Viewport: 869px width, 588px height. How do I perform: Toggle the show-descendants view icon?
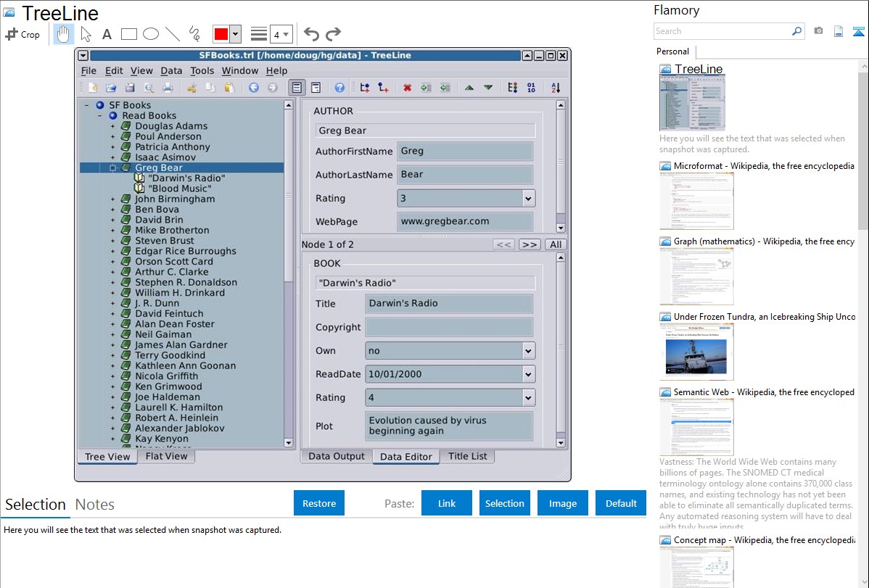[x=316, y=88]
